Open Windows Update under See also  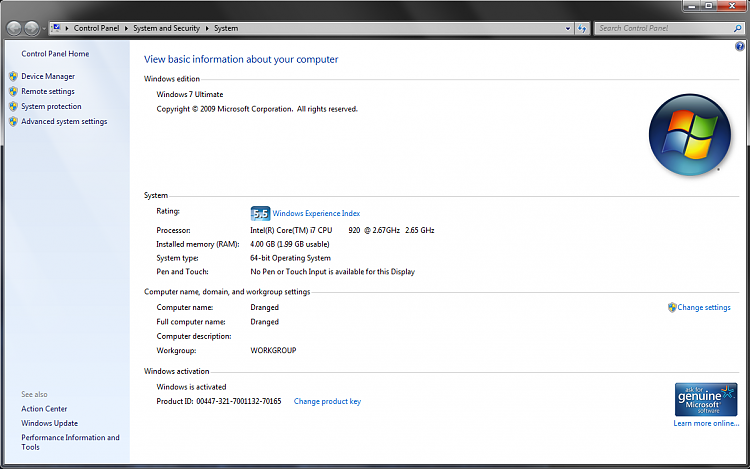49,423
